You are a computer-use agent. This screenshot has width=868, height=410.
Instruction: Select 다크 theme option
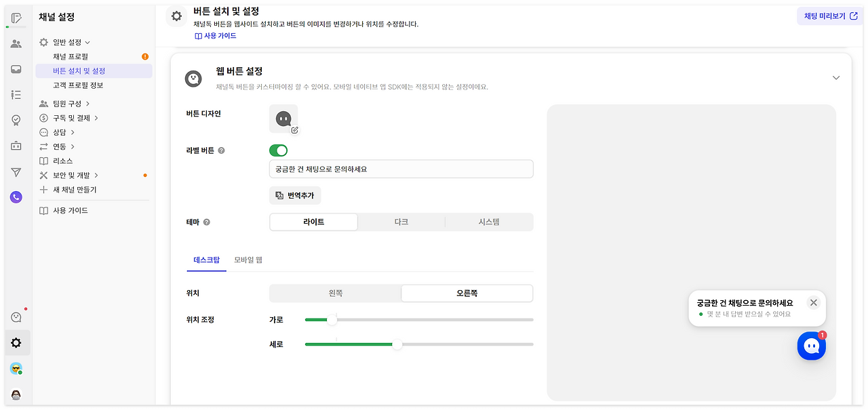coord(401,222)
